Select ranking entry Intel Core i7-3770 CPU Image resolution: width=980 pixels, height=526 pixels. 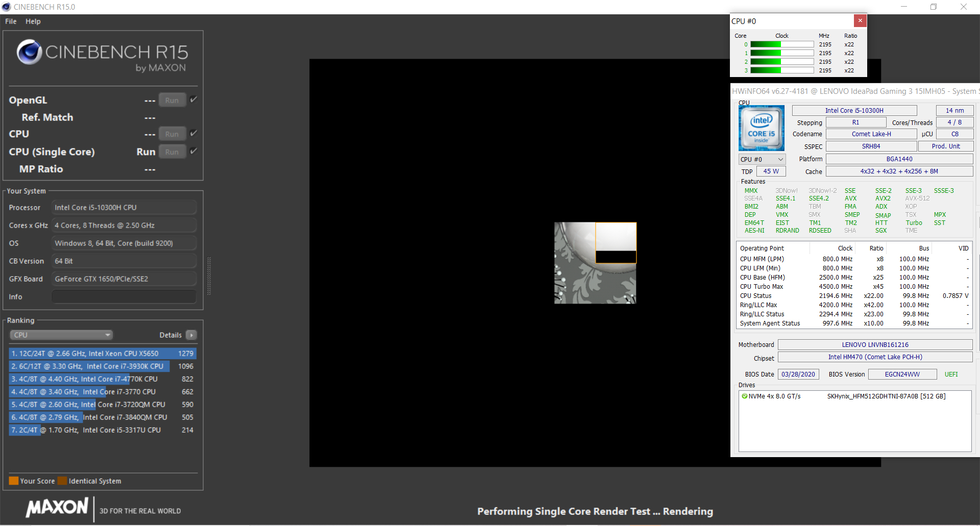103,392
